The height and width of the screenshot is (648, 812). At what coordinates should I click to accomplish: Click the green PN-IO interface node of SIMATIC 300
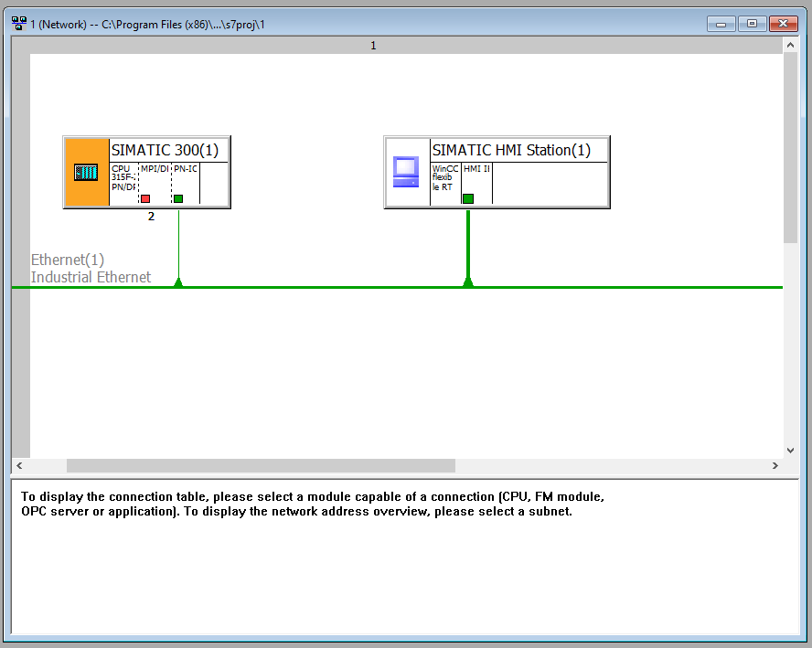tap(178, 198)
